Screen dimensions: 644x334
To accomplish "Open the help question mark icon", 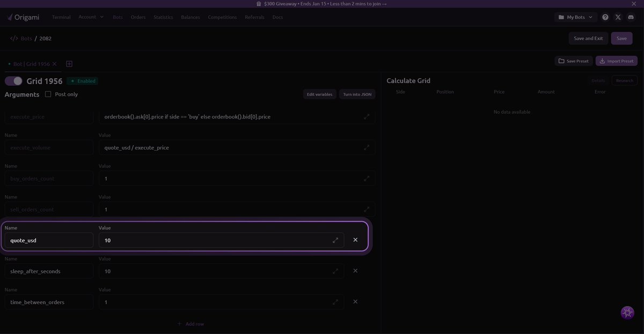I will (605, 17).
